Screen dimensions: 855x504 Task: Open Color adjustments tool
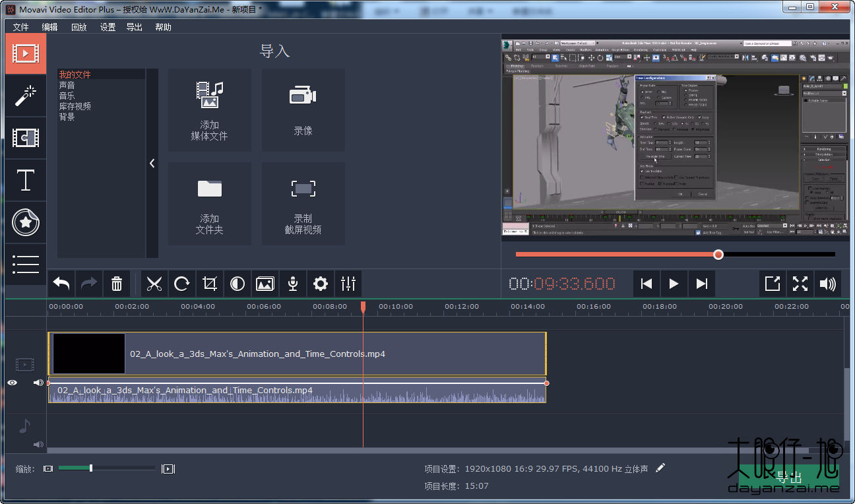click(x=237, y=284)
